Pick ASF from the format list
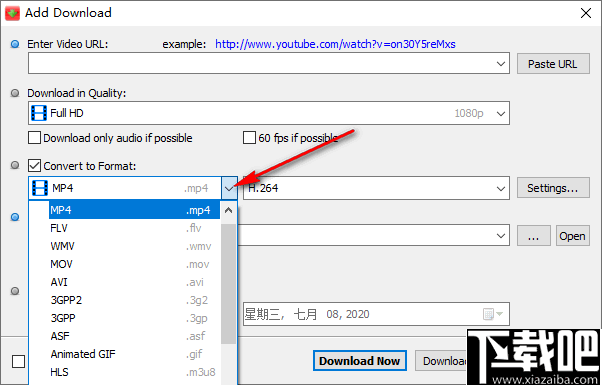The width and height of the screenshot is (602, 385). (134, 336)
